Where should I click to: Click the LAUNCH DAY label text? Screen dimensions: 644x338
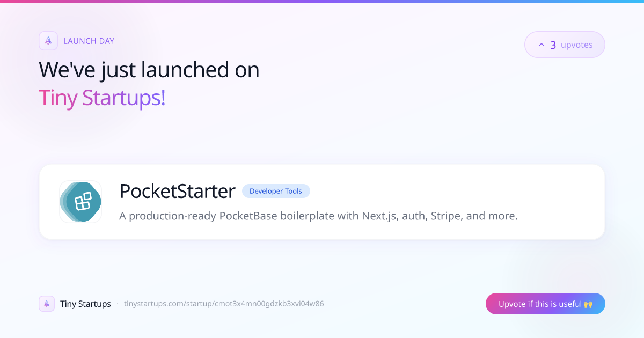tap(89, 41)
